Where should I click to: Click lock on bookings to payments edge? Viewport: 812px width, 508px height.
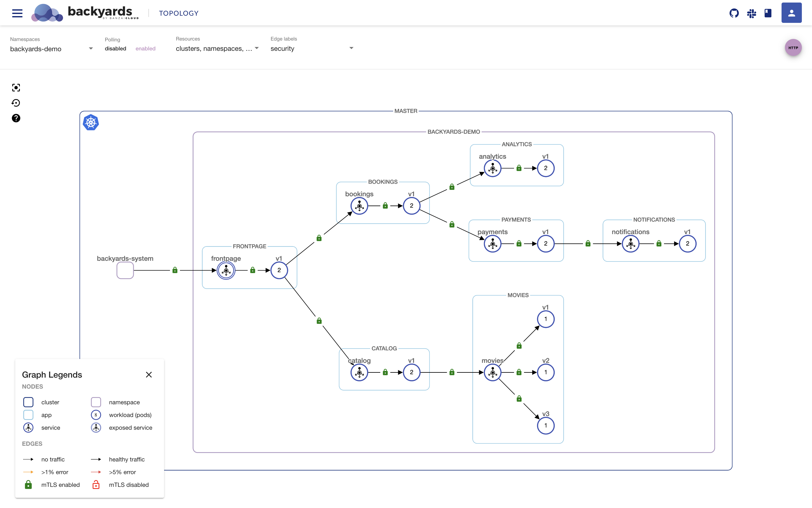tap(452, 224)
